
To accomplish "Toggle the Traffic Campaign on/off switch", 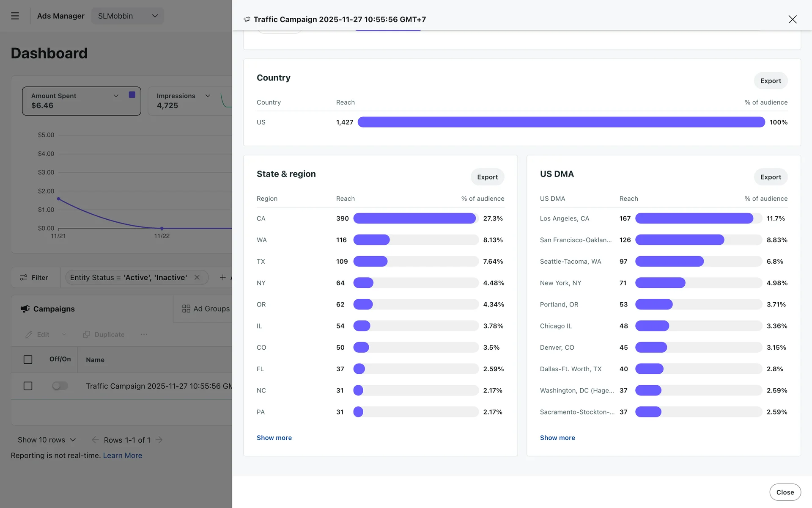I will (60, 386).
